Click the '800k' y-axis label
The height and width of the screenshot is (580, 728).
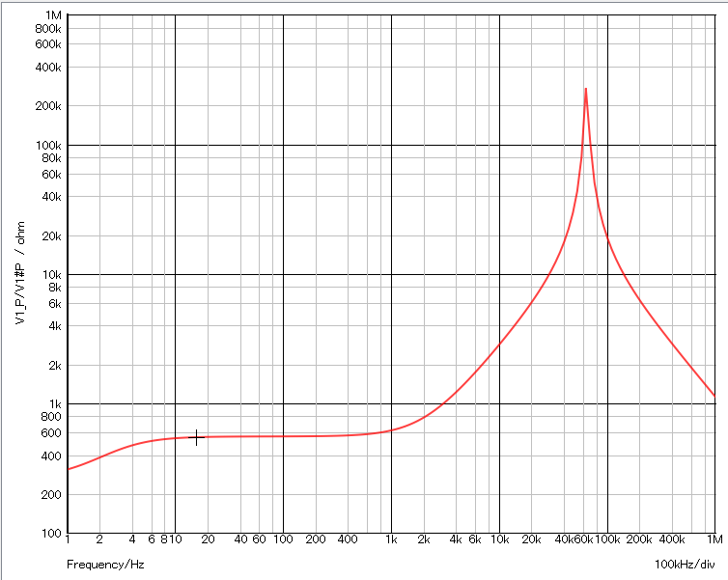(x=48, y=29)
